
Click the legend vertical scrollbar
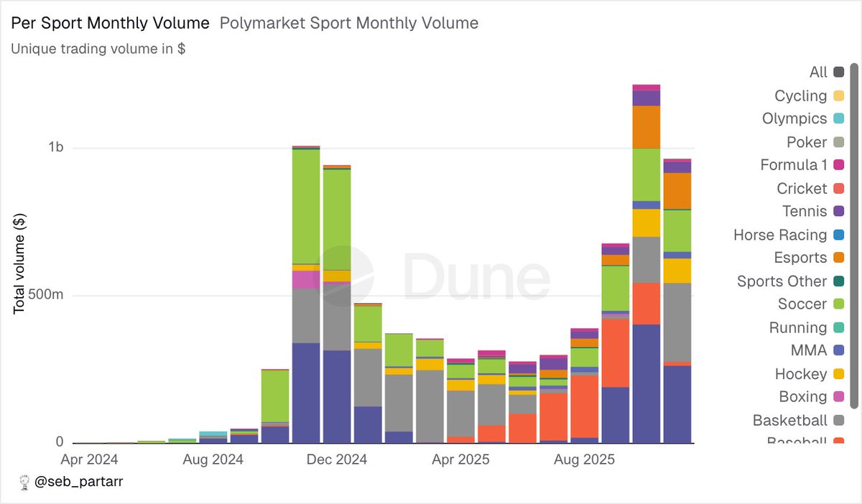(854, 237)
